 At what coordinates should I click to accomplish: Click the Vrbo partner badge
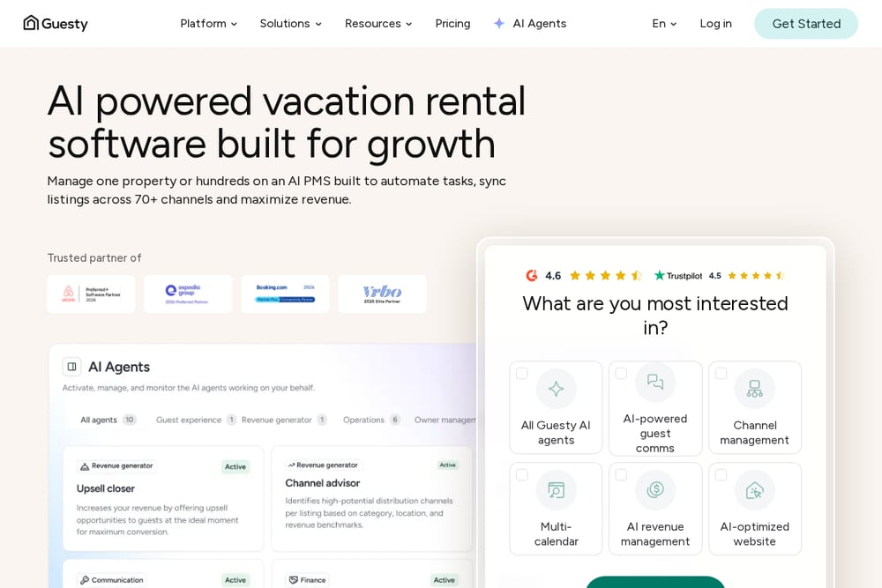click(382, 294)
